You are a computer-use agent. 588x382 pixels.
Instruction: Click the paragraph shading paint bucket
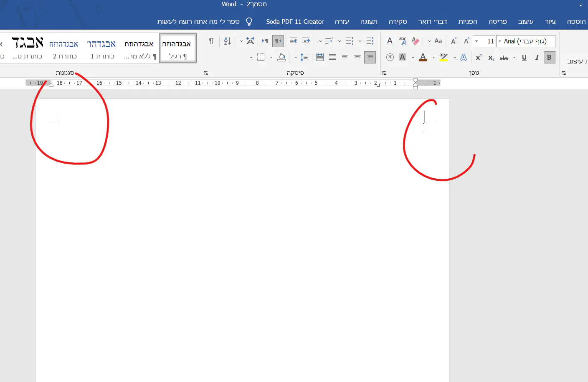pos(281,58)
